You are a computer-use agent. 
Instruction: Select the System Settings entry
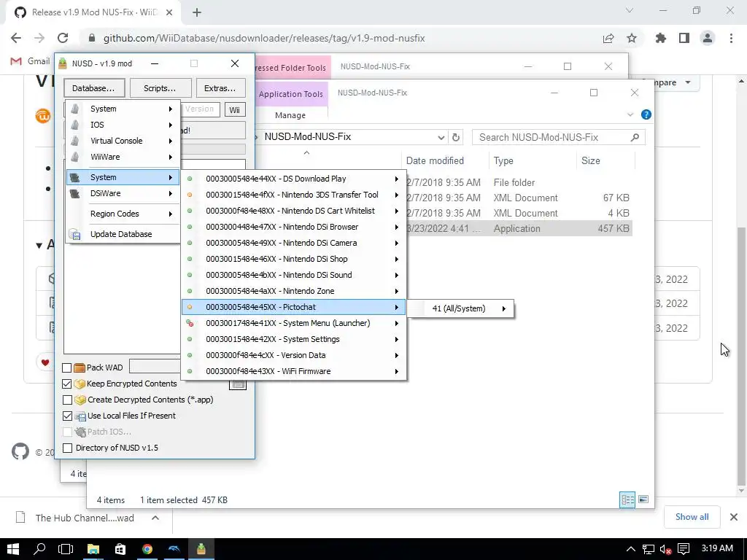coord(293,340)
